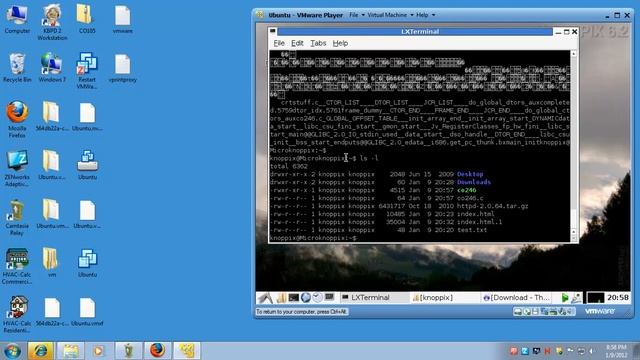Image resolution: width=640 pixels, height=360 pixels.
Task: Click the VMware network adapter status icon
Action: click(x=544, y=312)
